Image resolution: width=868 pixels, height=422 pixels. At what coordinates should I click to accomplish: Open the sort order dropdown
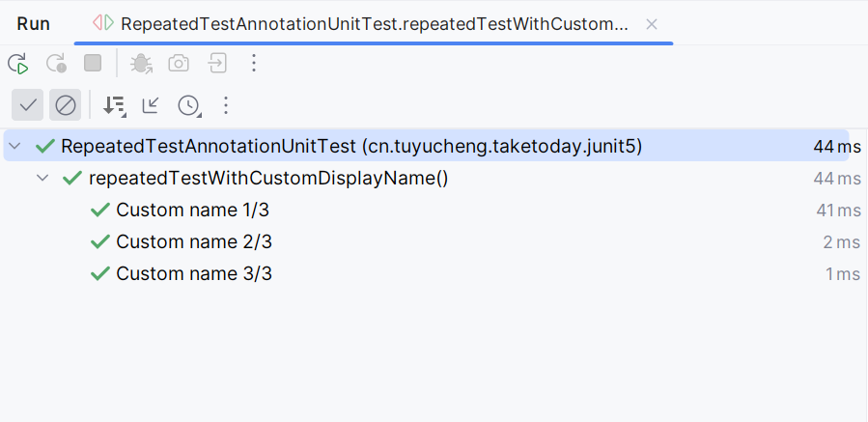point(115,105)
